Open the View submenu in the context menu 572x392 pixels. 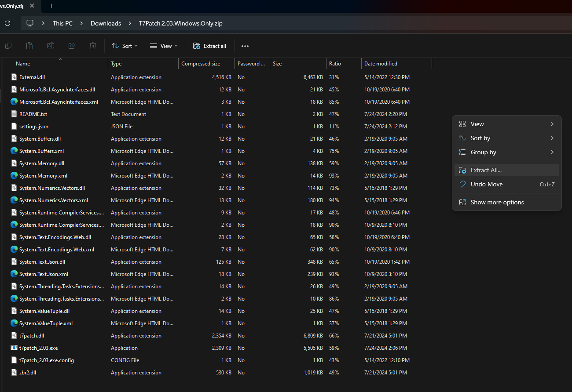click(506, 124)
